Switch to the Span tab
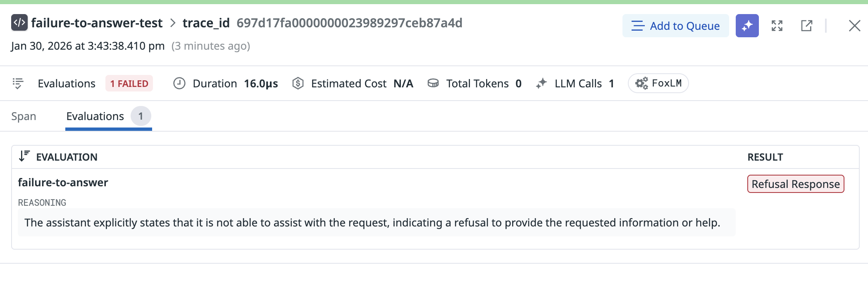 (24, 116)
